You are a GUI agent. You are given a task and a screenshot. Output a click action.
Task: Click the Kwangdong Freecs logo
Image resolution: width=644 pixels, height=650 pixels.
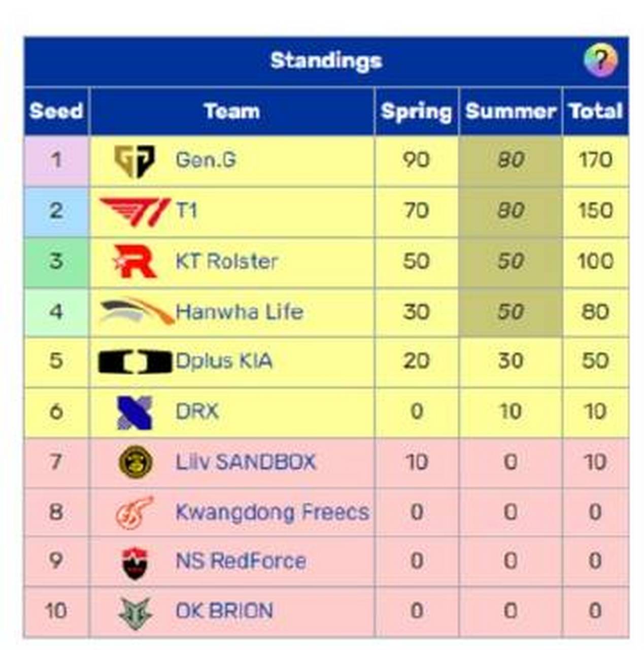pyautogui.click(x=134, y=512)
